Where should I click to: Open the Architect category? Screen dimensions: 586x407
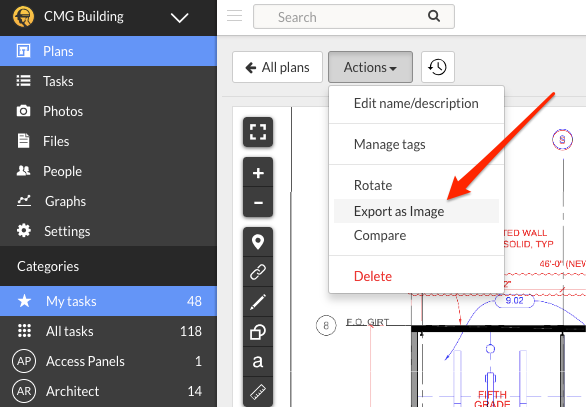[x=108, y=391]
